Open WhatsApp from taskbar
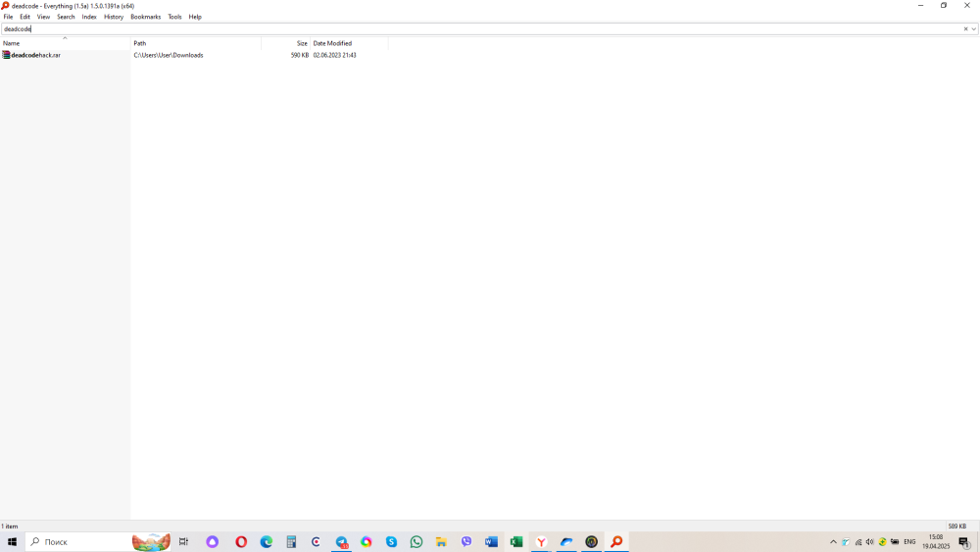Screen dimensions: 980x552 [416, 542]
